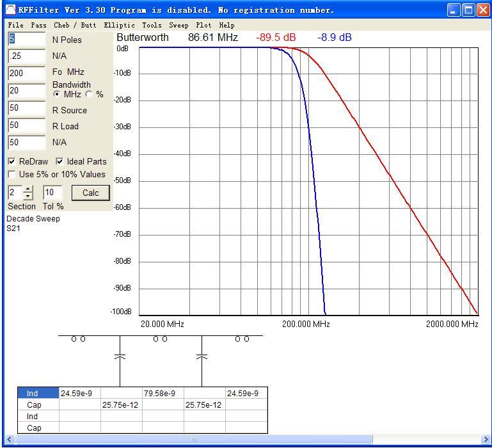Click the second 25.75e-12 capacitor cell
The height and width of the screenshot is (448, 492).
(205, 405)
